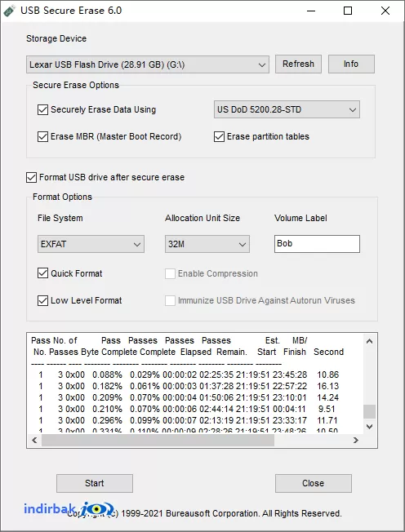Image resolution: width=405 pixels, height=532 pixels.
Task: Click finish time 23:45:28 in log
Action: tap(290, 375)
